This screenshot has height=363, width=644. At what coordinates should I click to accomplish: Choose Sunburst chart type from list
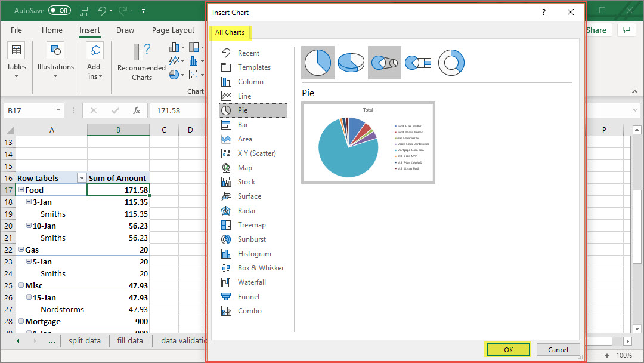(251, 239)
